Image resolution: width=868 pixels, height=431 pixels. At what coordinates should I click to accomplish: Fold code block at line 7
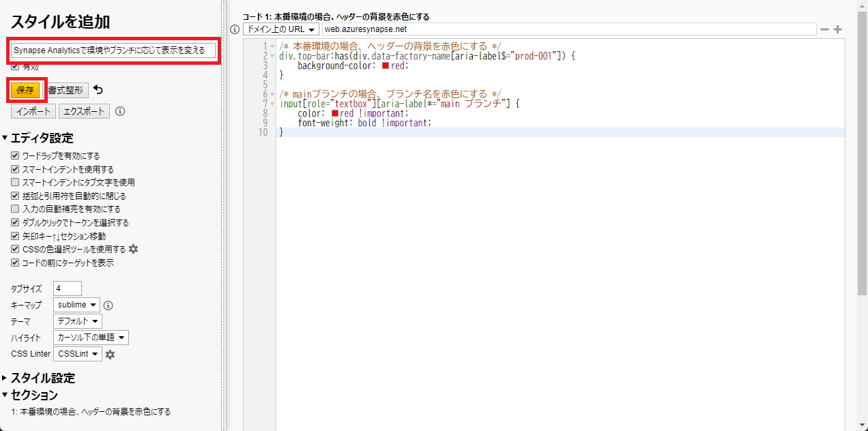pyautogui.click(x=272, y=104)
